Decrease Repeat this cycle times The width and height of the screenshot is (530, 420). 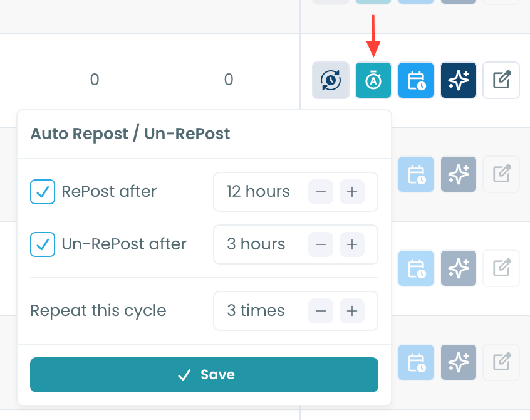[321, 311]
